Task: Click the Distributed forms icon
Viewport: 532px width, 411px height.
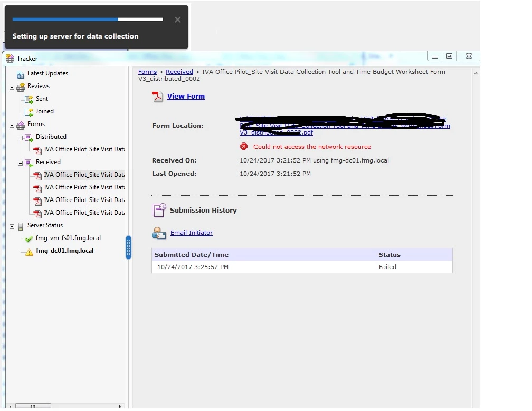Action: 29,138
